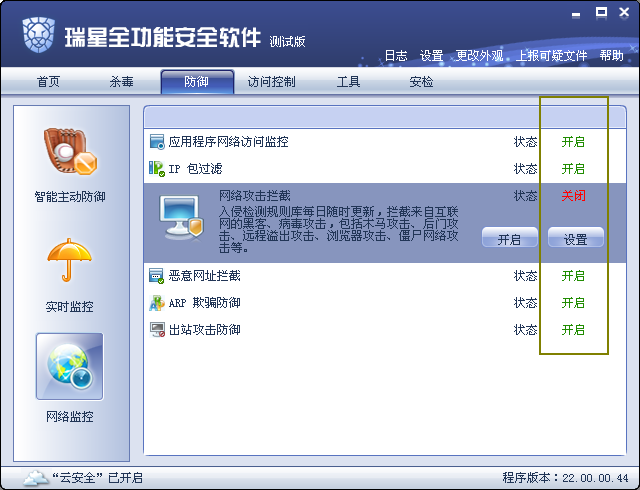Image resolution: width=640 pixels, height=490 pixels.
Task: Click 网络监控 label
Action: [70, 417]
